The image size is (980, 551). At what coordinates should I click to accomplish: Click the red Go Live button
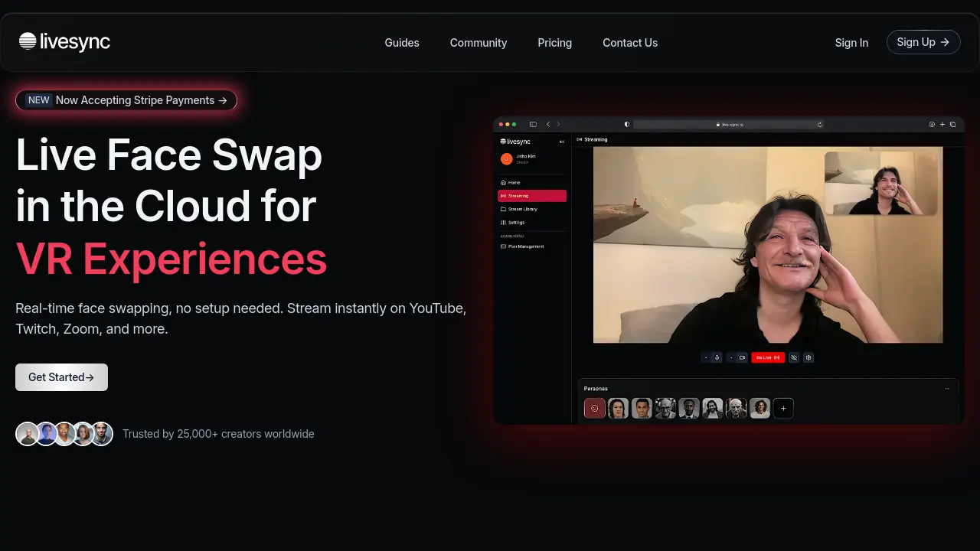[768, 357]
